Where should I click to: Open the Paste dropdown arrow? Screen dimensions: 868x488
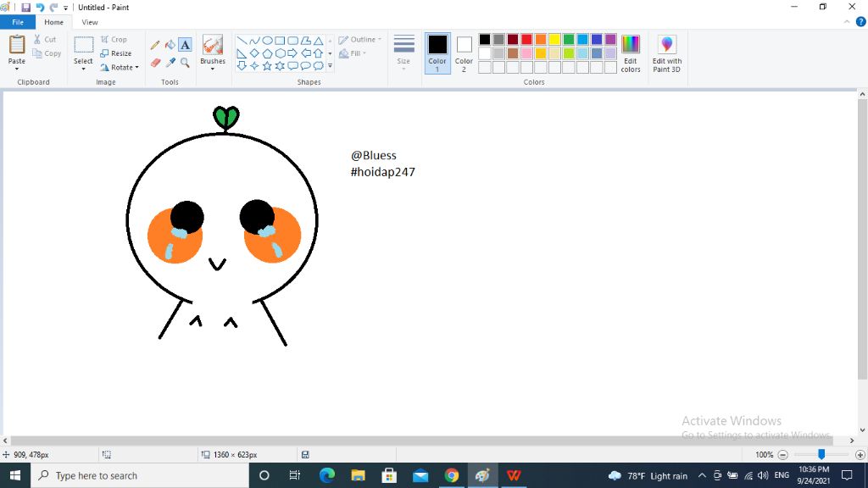click(17, 69)
